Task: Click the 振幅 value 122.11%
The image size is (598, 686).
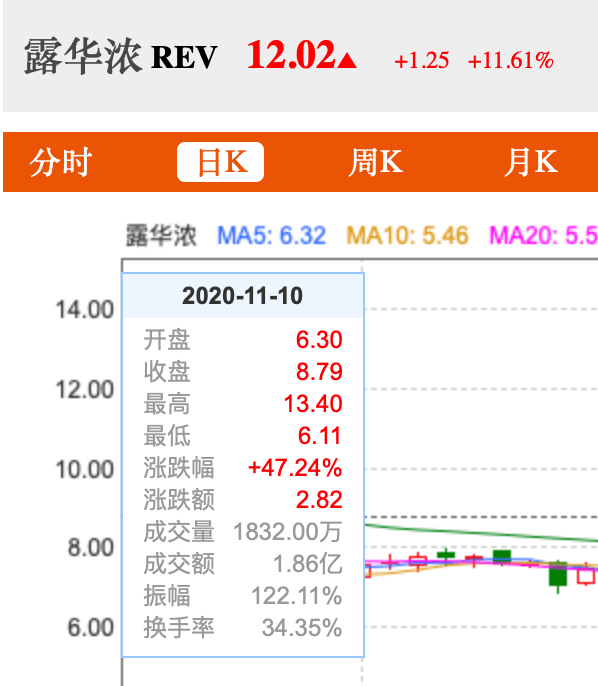Action: click(x=297, y=596)
